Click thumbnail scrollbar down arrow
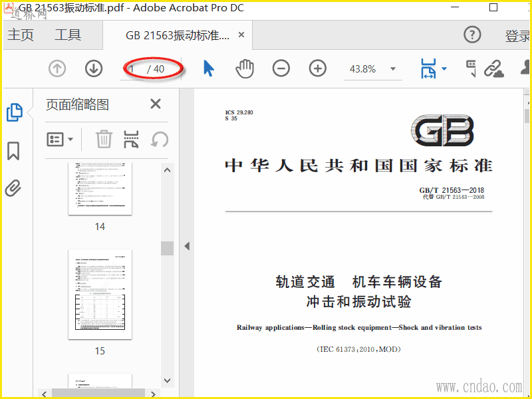 point(168,380)
